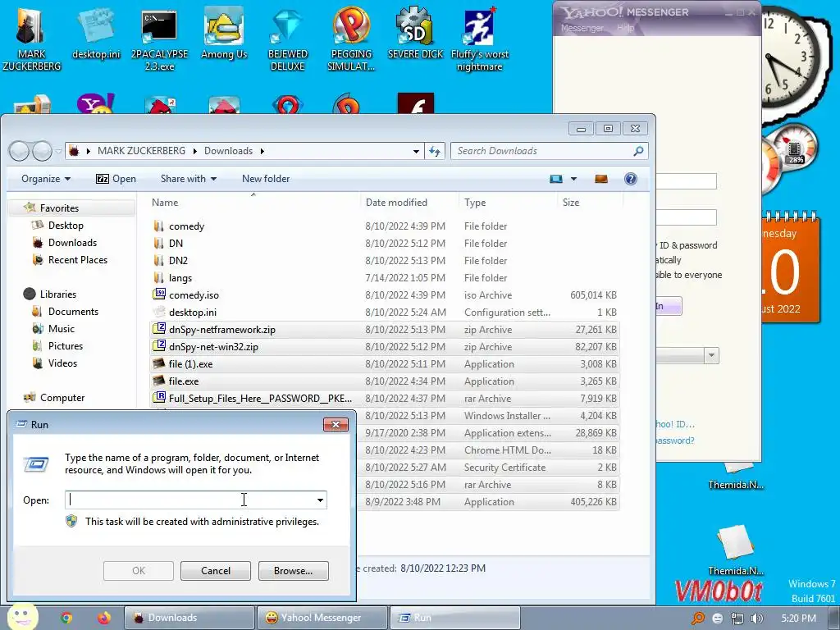Screen dimensions: 840x630
Task: Switch to the Run taskbar button
Action: (x=454, y=618)
